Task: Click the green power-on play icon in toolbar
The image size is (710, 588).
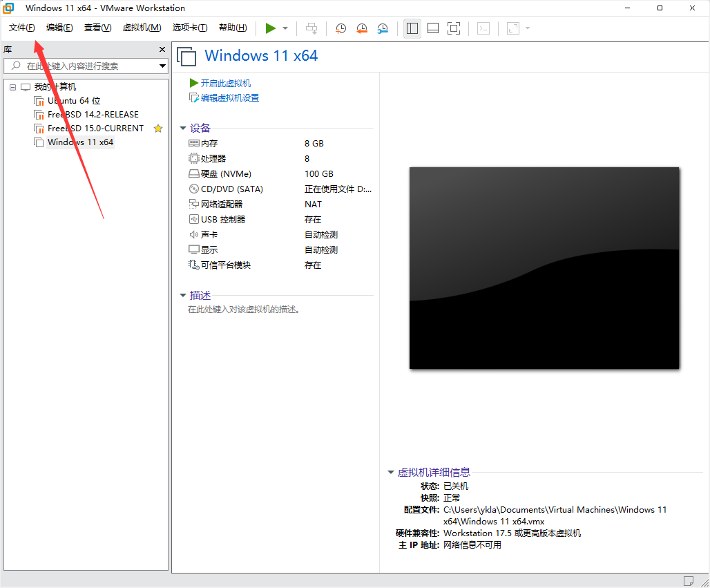Action: [x=270, y=28]
